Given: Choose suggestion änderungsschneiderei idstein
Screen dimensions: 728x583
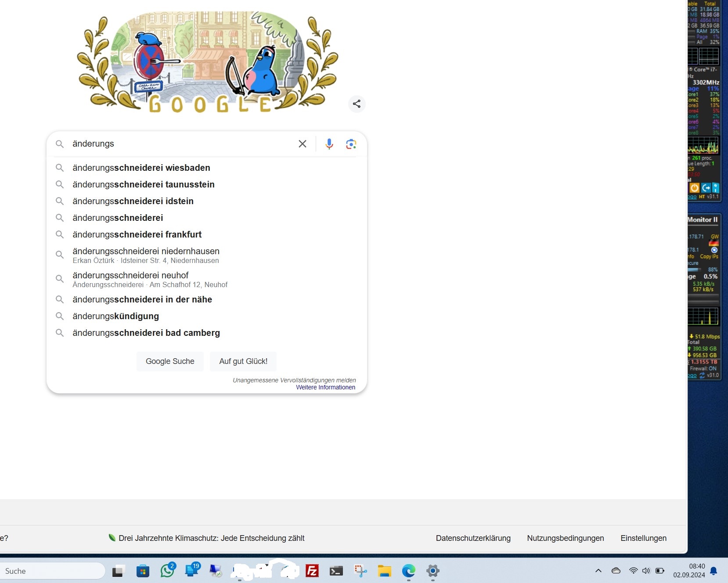Looking at the screenshot, I should coord(207,201).
